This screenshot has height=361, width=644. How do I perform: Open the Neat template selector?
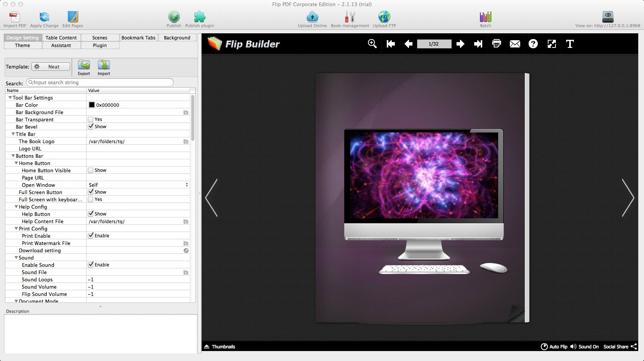(x=51, y=67)
